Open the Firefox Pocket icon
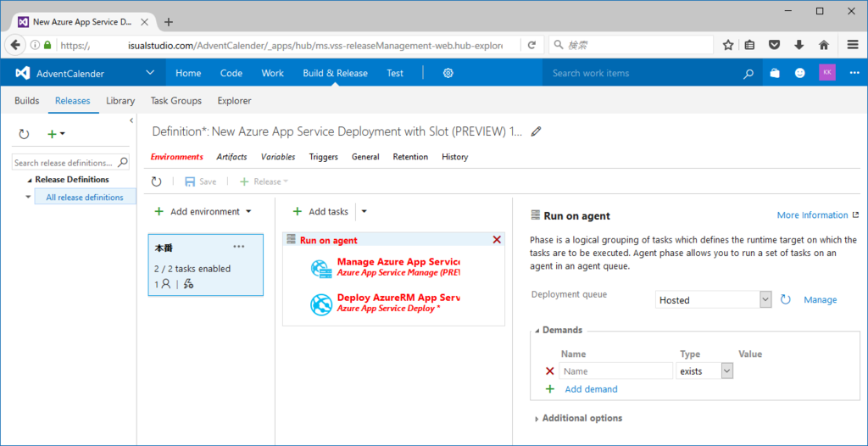 (775, 45)
